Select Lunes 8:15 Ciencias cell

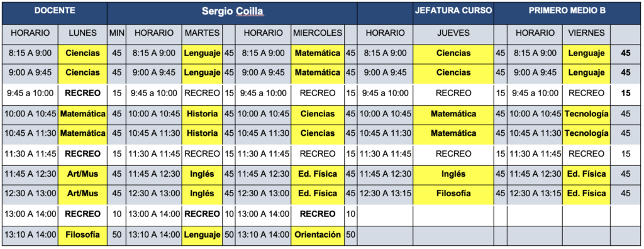pos(82,53)
